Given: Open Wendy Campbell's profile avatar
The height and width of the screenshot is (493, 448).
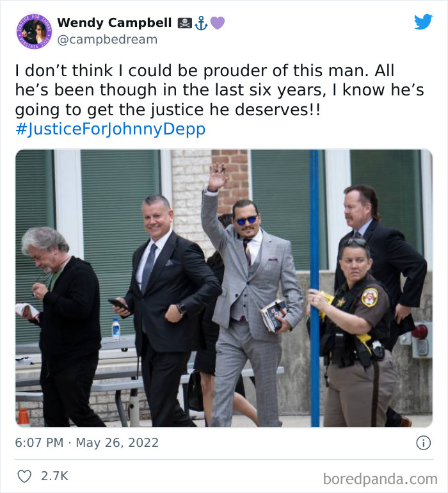Looking at the screenshot, I should click(35, 31).
